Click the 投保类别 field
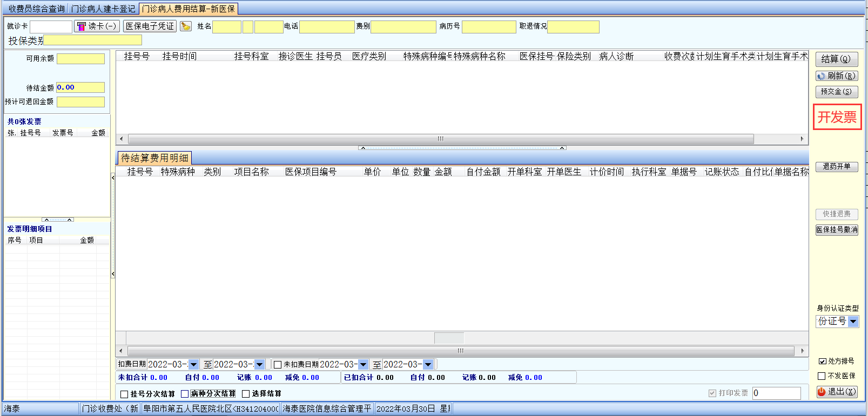The height and width of the screenshot is (416, 868). coord(92,40)
